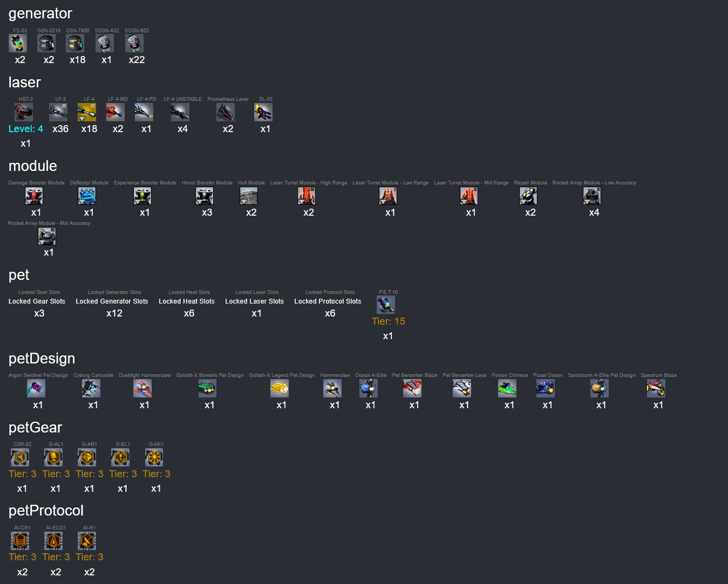728x584 pixels.
Task: Click the Repair Module icon
Action: click(528, 196)
